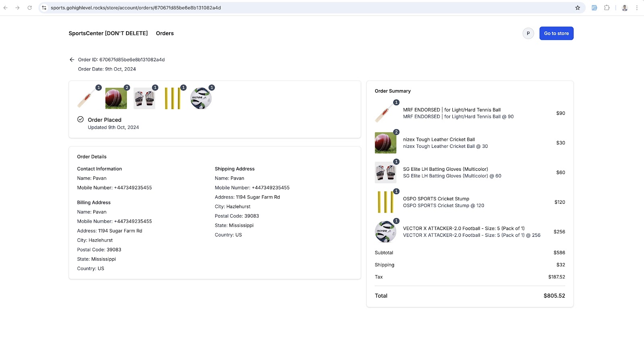Click the Subtotal value $586

click(x=559, y=253)
